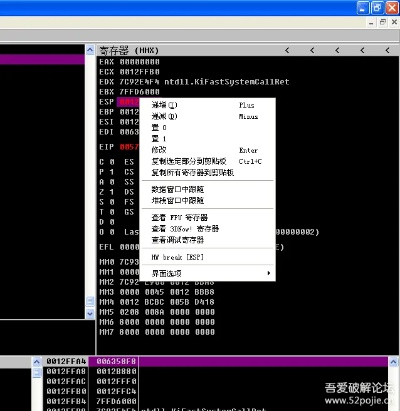Click disassembly pane scrollbar thumb

[x=90, y=301]
